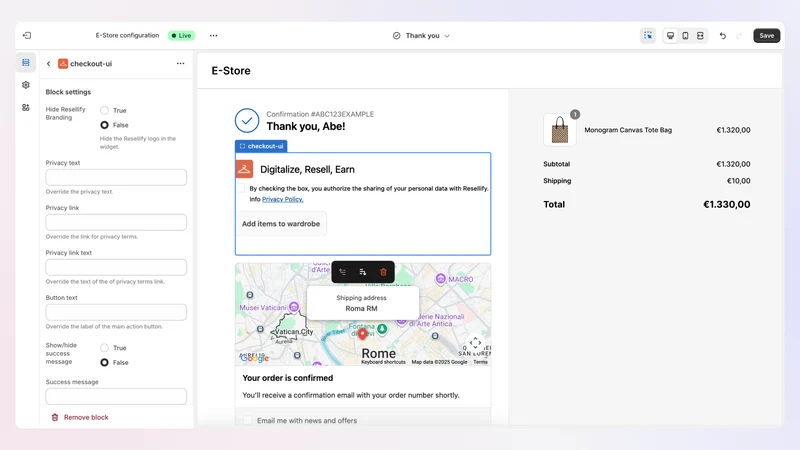Image resolution: width=800 pixels, height=450 pixels.
Task: Click the Block settings heading
Action: tap(68, 92)
